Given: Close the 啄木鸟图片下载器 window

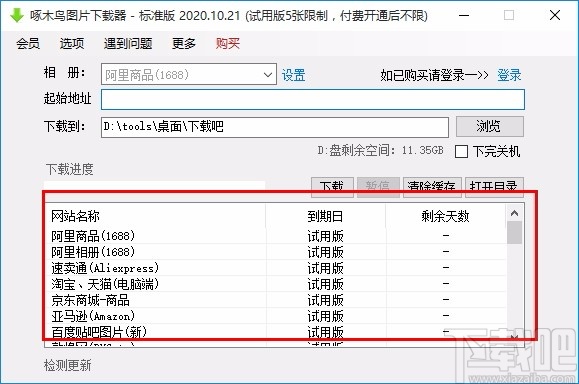Looking at the screenshot, I should tap(555, 16).
